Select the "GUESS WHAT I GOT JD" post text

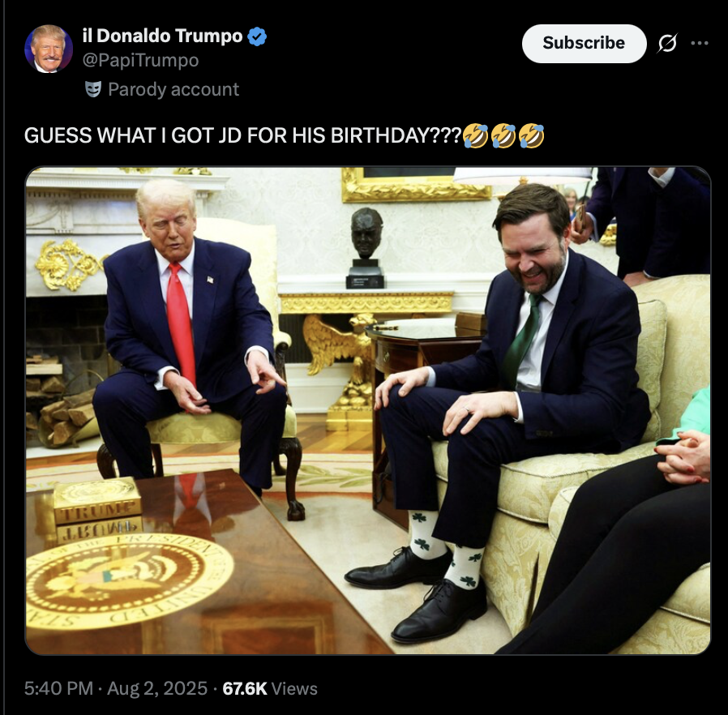coord(243,135)
